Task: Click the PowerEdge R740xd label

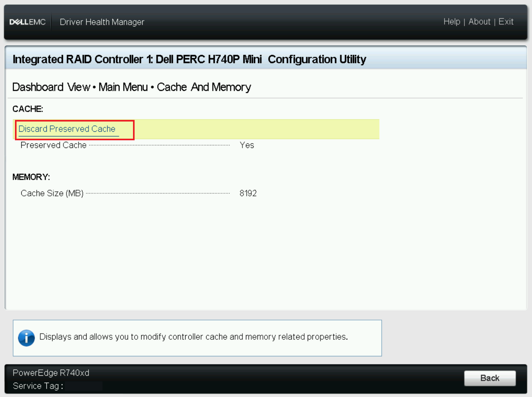Action: point(51,373)
